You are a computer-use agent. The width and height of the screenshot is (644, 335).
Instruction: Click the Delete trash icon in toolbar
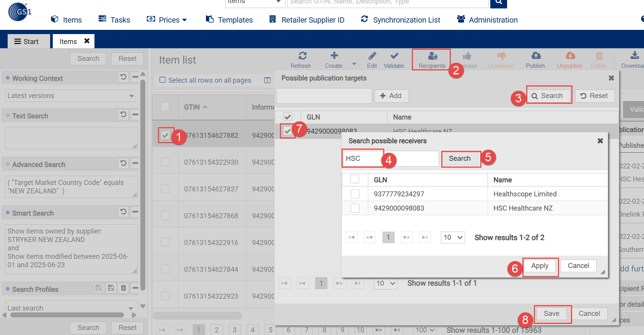tap(599, 56)
